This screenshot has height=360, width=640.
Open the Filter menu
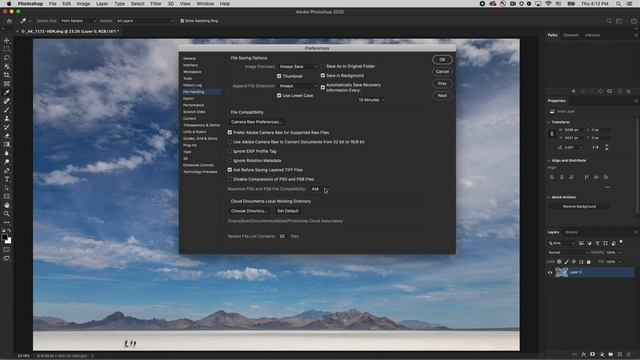click(x=156, y=4)
